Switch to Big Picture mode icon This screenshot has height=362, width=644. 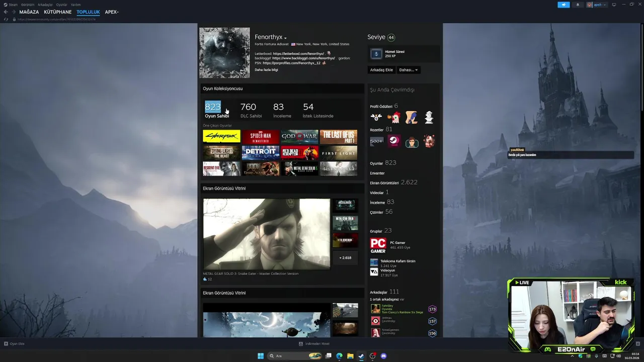[x=614, y=5]
